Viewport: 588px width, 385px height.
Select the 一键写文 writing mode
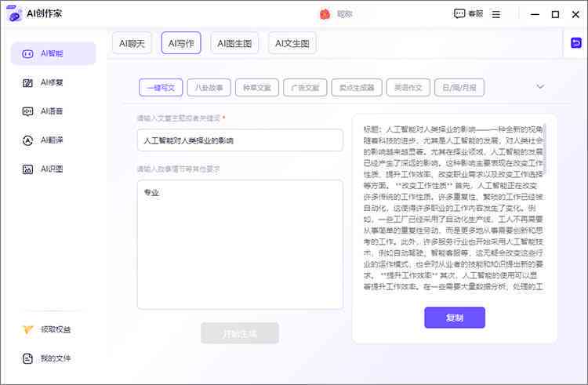click(x=161, y=88)
